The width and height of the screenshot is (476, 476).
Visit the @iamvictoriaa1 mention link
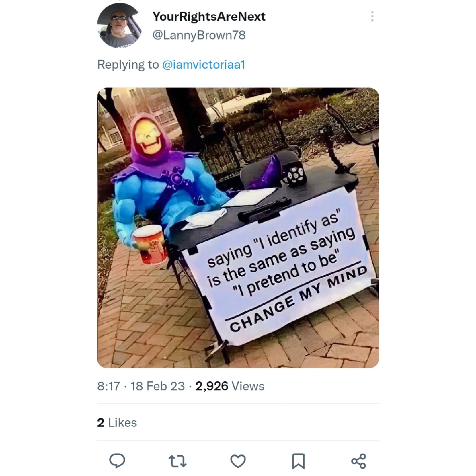click(x=204, y=65)
